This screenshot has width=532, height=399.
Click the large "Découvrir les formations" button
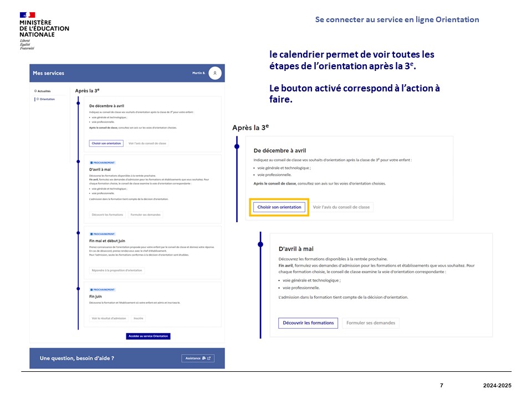point(308,323)
